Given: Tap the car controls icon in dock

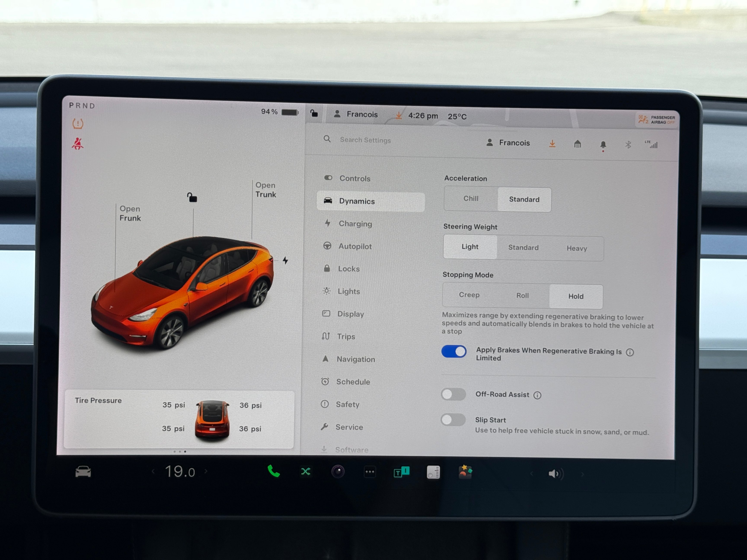Looking at the screenshot, I should click(83, 472).
